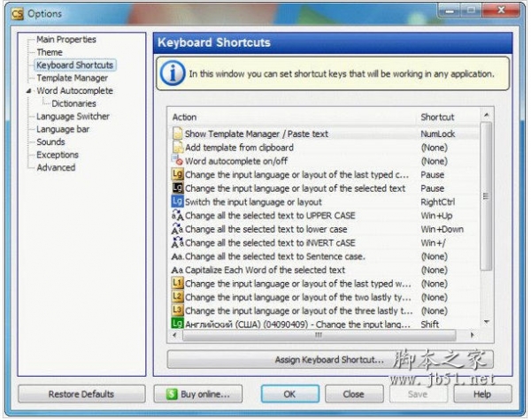Screen dimensions: 531x420
Task: Click the Action column header
Action: tap(292, 117)
